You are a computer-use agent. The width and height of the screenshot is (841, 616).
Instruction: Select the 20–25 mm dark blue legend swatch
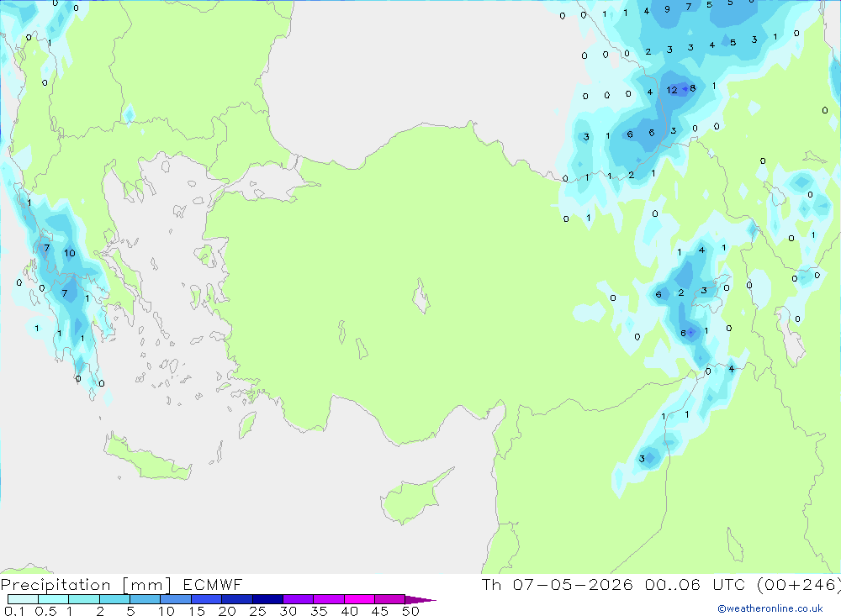(236, 599)
